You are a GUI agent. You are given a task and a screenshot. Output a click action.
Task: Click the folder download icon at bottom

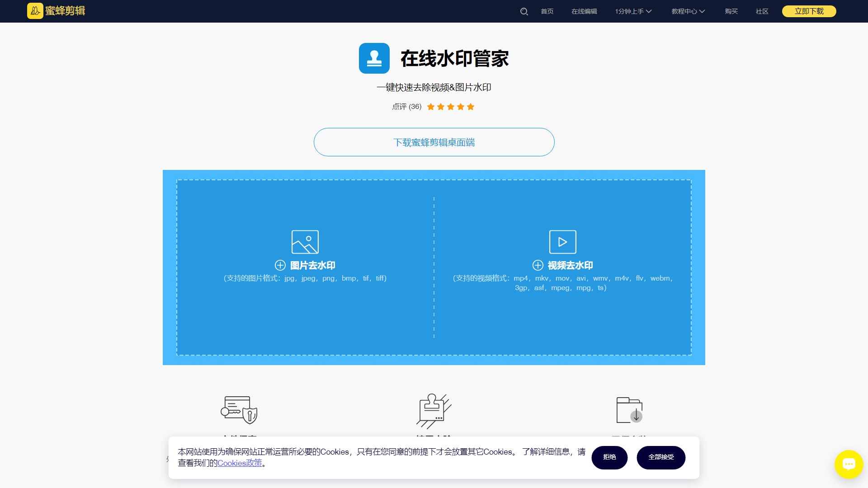click(x=629, y=410)
